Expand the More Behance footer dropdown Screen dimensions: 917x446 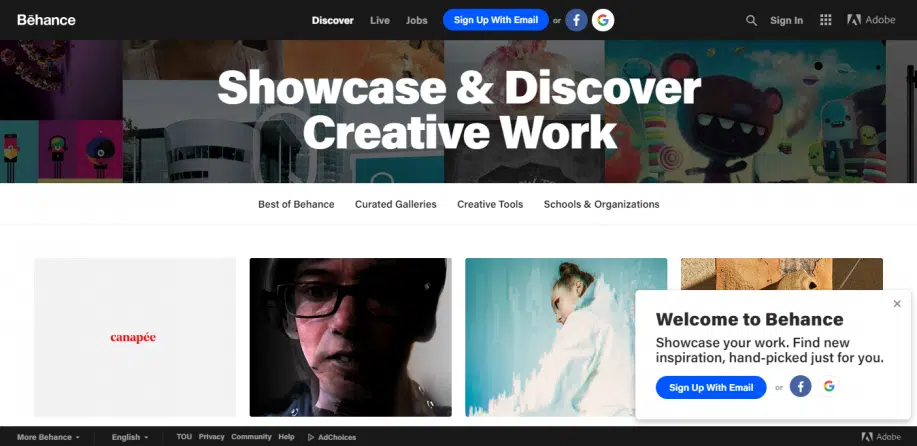point(48,437)
